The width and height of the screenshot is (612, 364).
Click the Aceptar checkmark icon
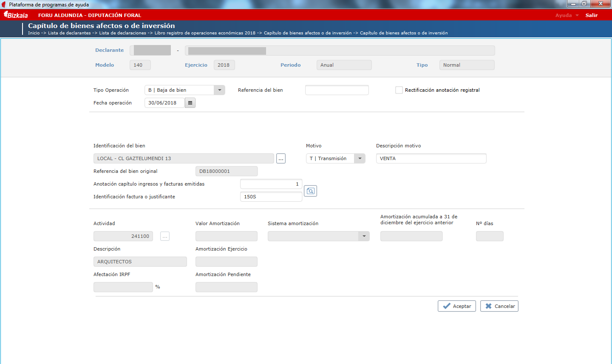[447, 306]
